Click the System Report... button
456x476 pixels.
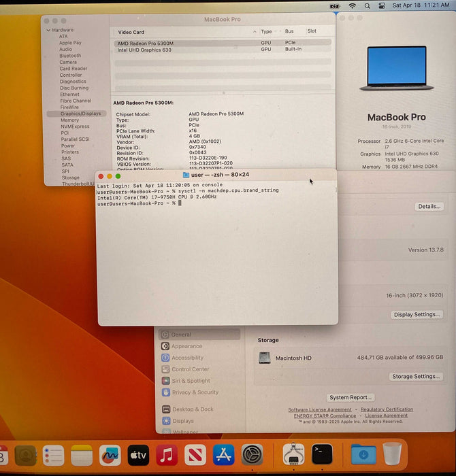(x=351, y=397)
